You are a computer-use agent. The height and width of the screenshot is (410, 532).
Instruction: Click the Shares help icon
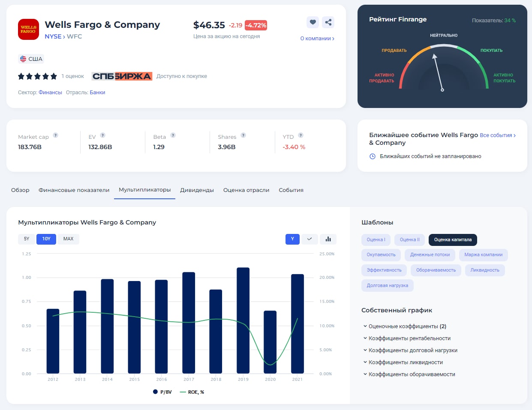pyautogui.click(x=243, y=135)
